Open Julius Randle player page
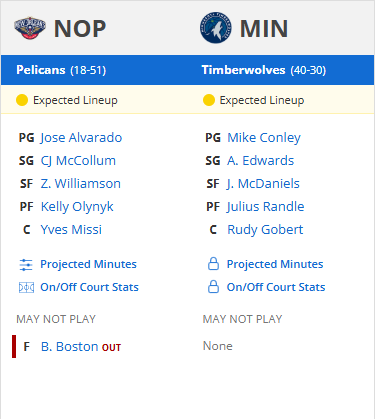 pos(266,207)
